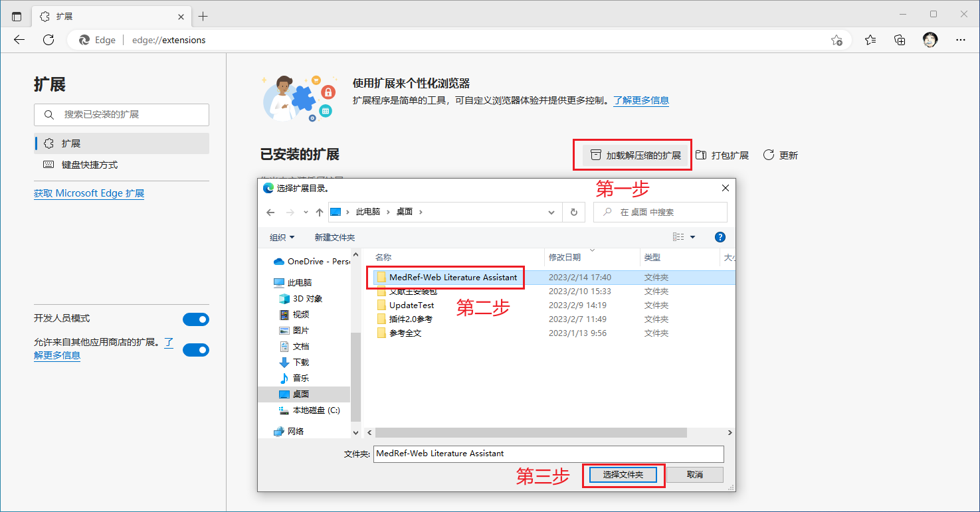Click the user profile avatar
Screen dimensions: 980x512
click(930, 40)
